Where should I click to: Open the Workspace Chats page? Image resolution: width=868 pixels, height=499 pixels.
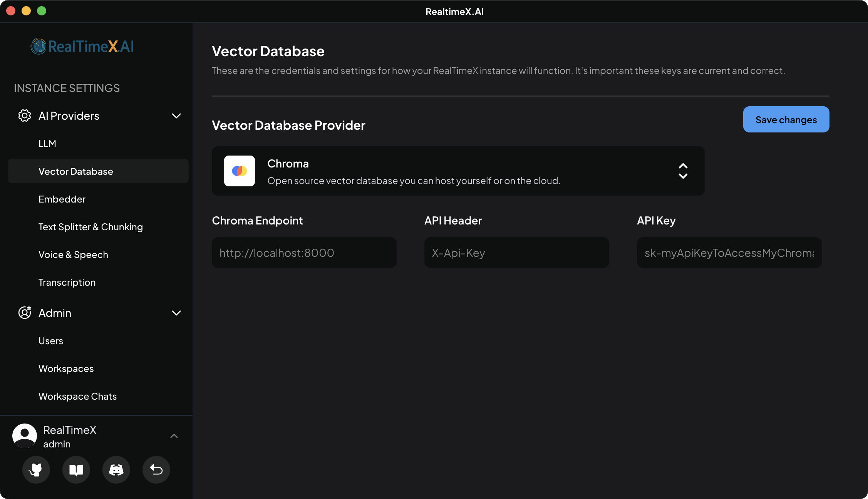(77, 396)
